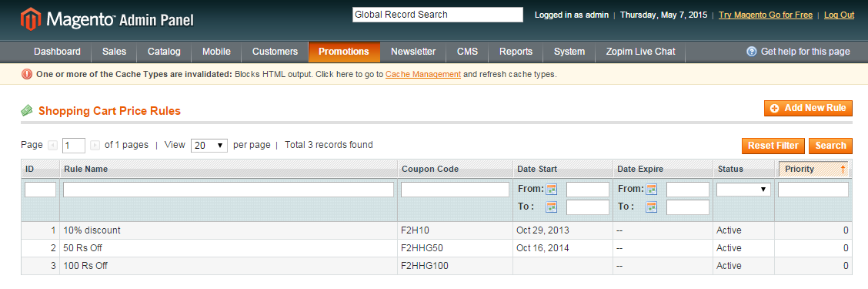The width and height of the screenshot is (868, 289).
Task: Go to next page arrow
Action: pos(95,146)
